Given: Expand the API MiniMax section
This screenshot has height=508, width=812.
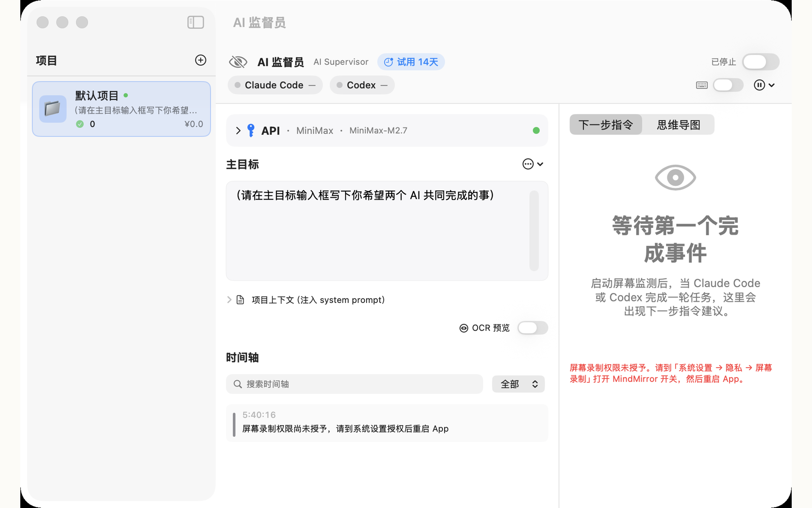Looking at the screenshot, I should [x=238, y=130].
